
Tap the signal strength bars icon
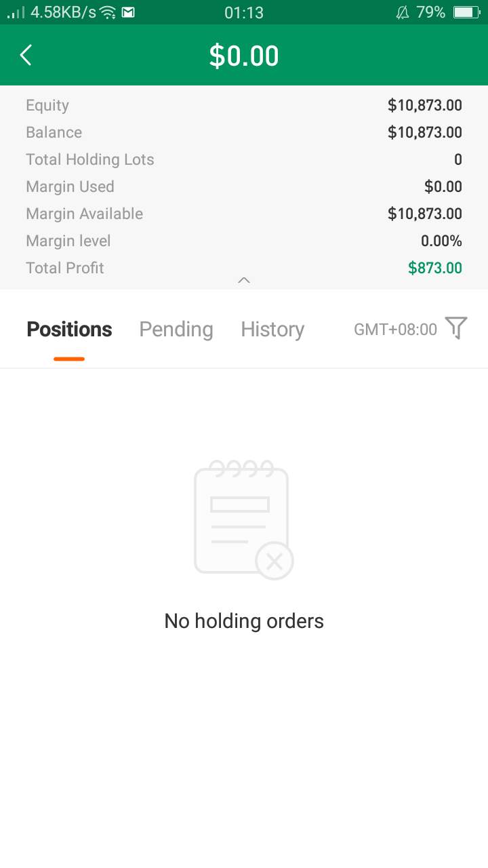pyautogui.click(x=16, y=12)
